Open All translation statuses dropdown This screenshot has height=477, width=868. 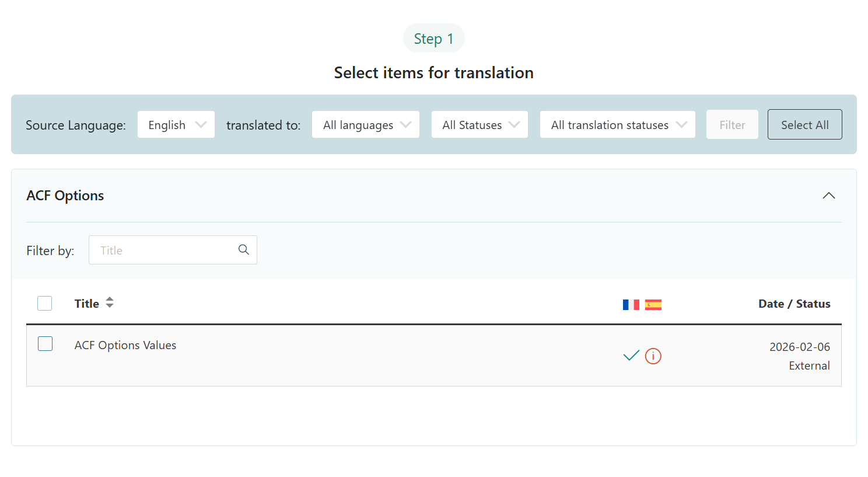click(618, 125)
